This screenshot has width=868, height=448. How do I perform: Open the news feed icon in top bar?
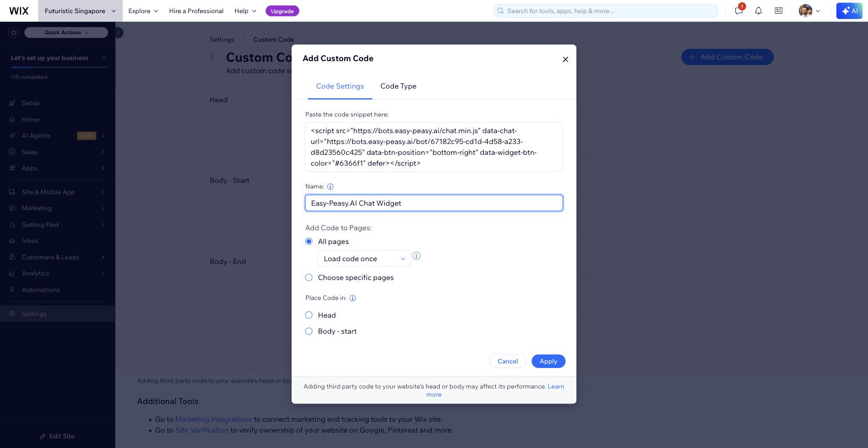pos(778,11)
